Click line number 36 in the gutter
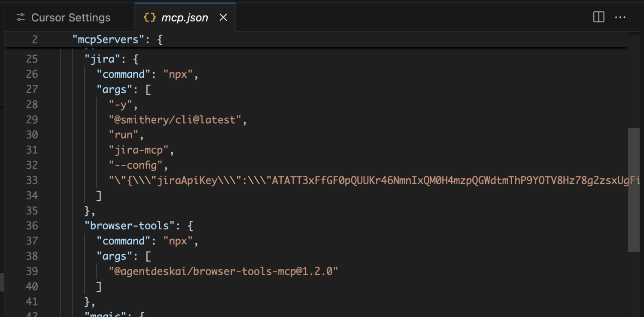This screenshot has height=317, width=644. click(32, 226)
